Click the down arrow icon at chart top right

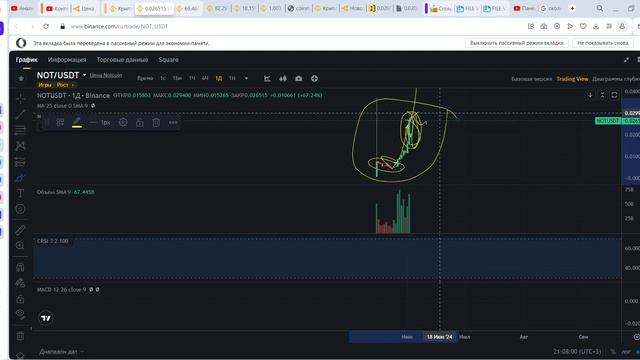(x=590, y=95)
